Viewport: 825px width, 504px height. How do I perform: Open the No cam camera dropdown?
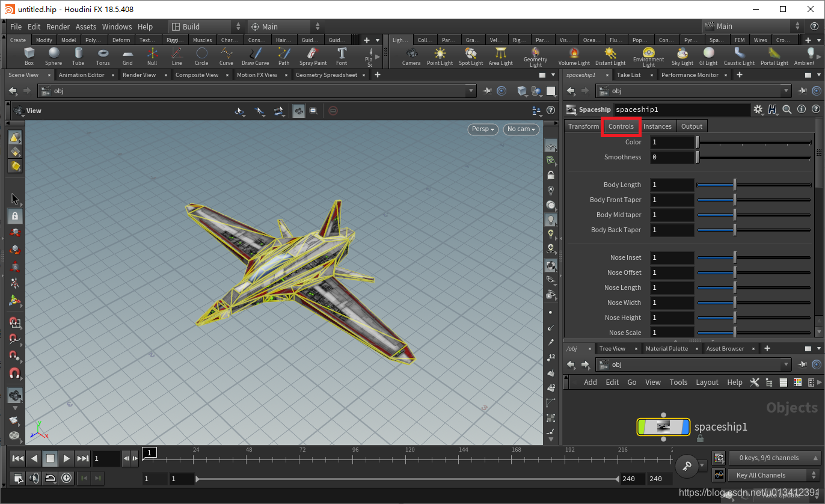point(521,129)
